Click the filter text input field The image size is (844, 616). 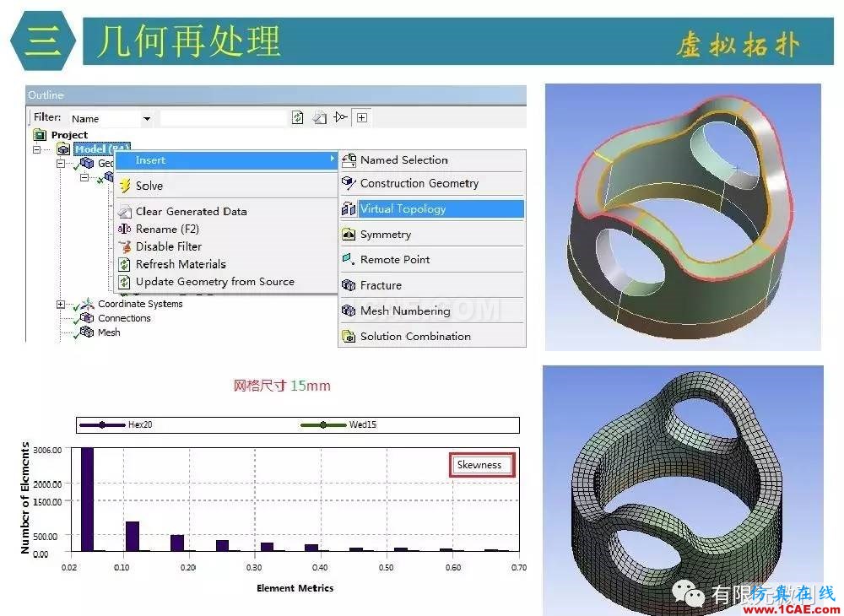click(223, 118)
